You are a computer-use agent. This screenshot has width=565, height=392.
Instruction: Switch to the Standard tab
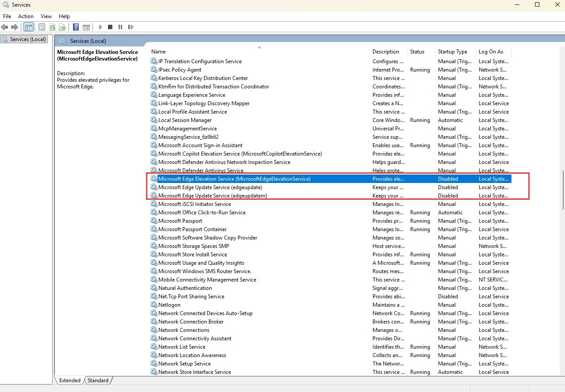(x=98, y=381)
